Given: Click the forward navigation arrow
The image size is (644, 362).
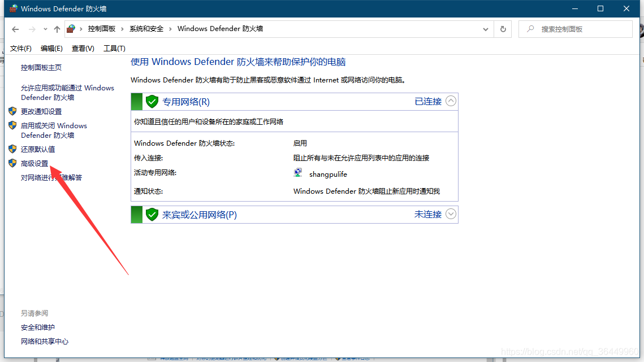Looking at the screenshot, I should click(32, 29).
